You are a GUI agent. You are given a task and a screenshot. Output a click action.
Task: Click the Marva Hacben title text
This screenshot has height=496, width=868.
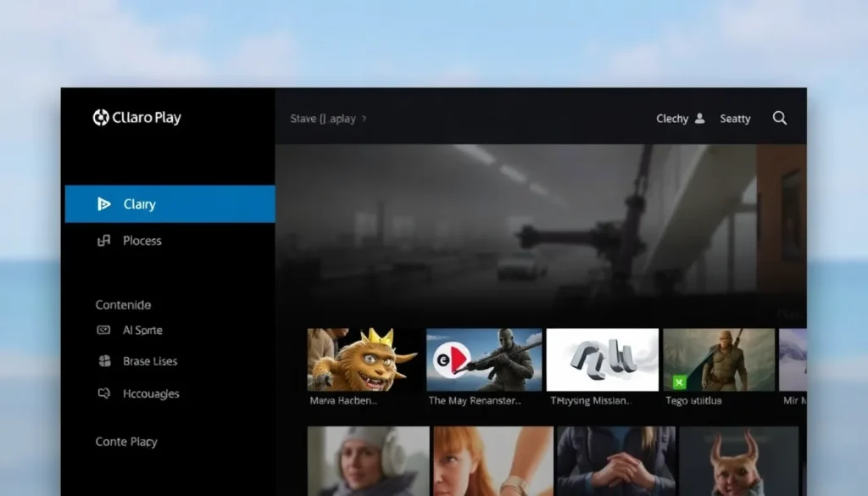pyautogui.click(x=343, y=401)
